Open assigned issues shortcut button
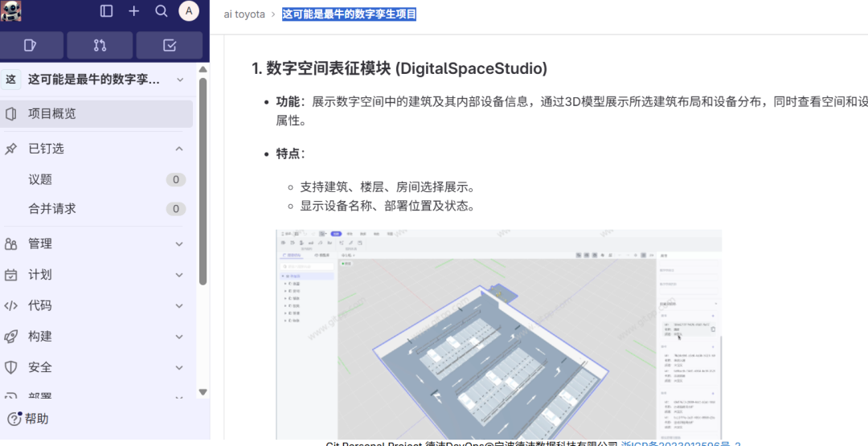This screenshot has height=446, width=868. 31,45
